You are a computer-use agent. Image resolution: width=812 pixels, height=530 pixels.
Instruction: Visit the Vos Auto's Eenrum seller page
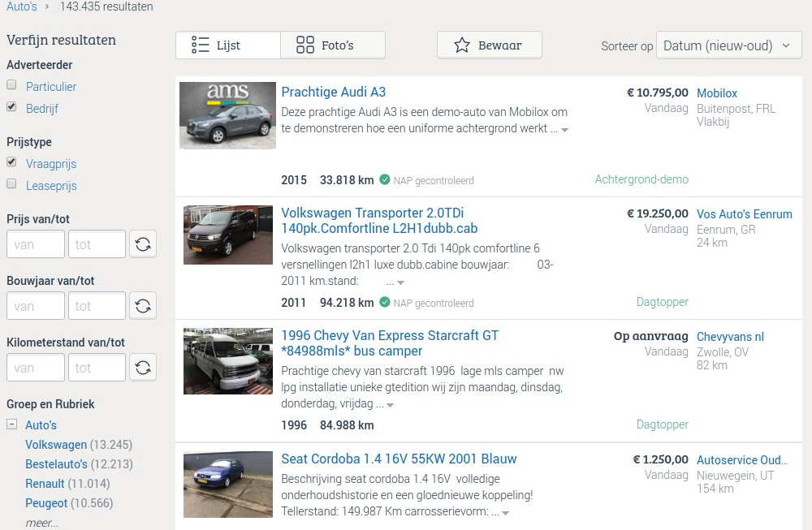click(x=744, y=213)
